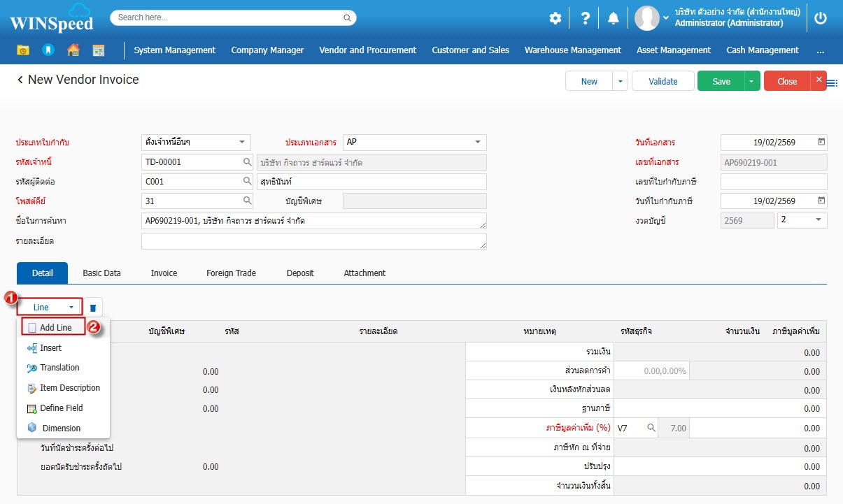Click the Search here input box

pos(233,17)
